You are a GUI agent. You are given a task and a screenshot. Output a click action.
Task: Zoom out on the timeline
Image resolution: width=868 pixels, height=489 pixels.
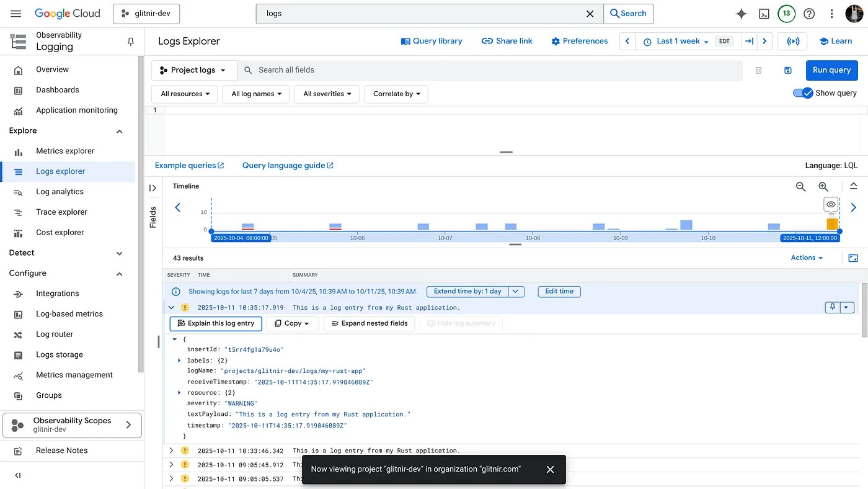[x=800, y=187]
